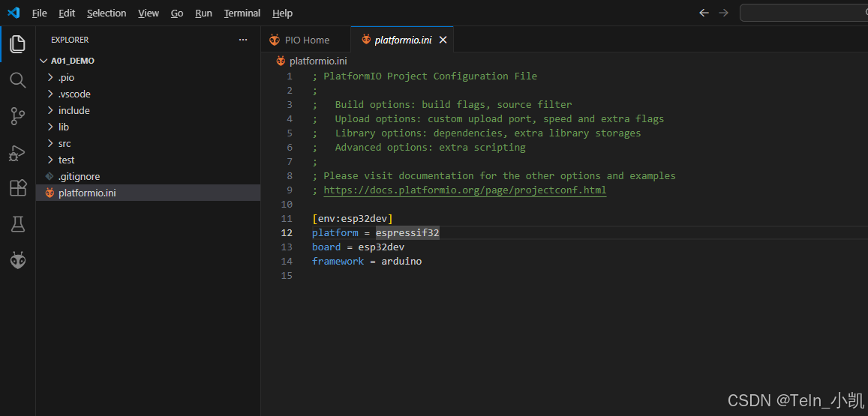This screenshot has height=416, width=868.
Task: Click the highlighted espressif32 value
Action: pyautogui.click(x=407, y=233)
